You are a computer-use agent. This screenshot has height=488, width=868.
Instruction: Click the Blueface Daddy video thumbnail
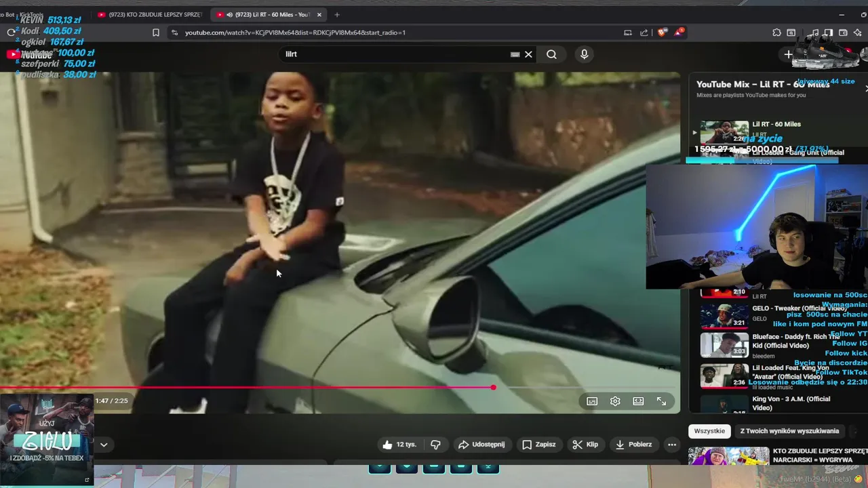[x=724, y=344]
